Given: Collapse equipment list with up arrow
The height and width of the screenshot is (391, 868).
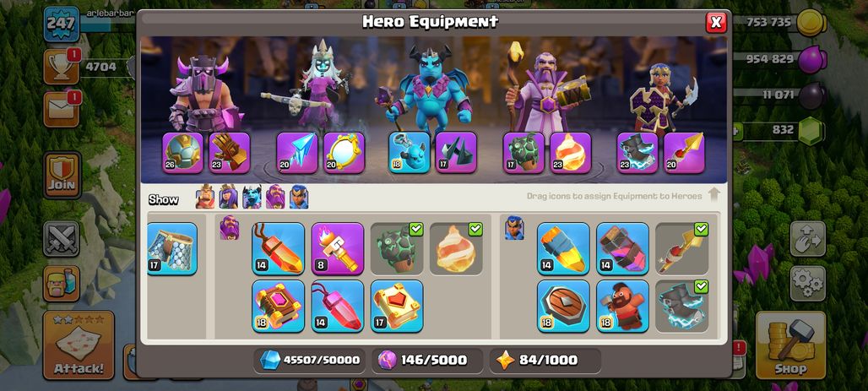Looking at the screenshot, I should tap(713, 194).
